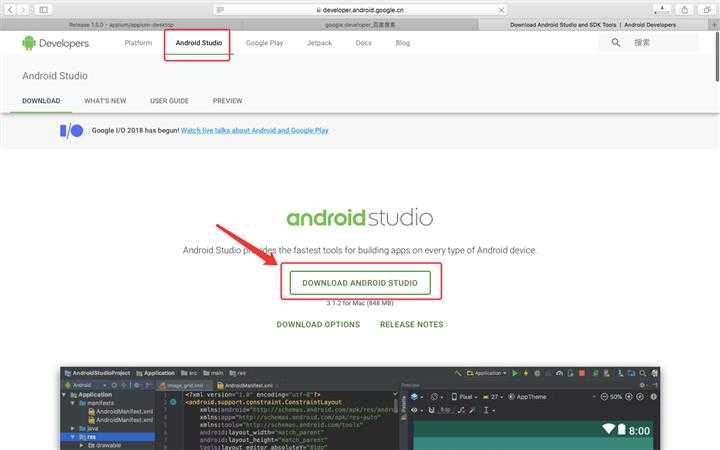Open the Blog nav item
Viewport: 720px width, 450px height.
(403, 43)
